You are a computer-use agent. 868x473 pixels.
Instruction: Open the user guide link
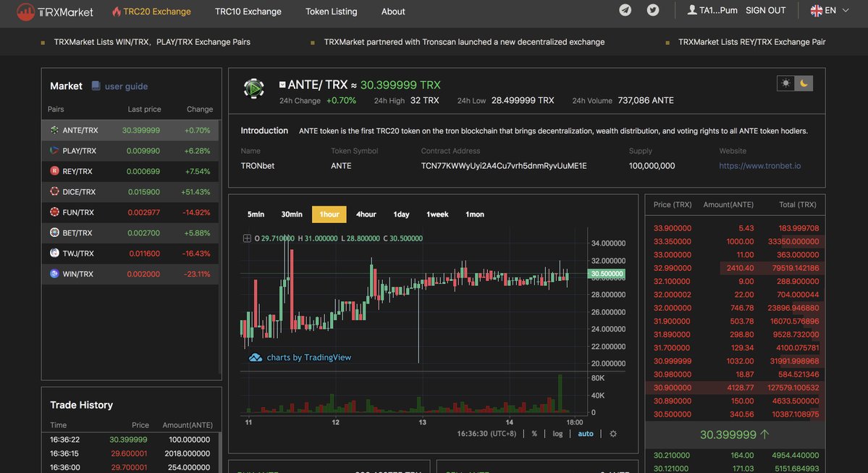point(126,86)
